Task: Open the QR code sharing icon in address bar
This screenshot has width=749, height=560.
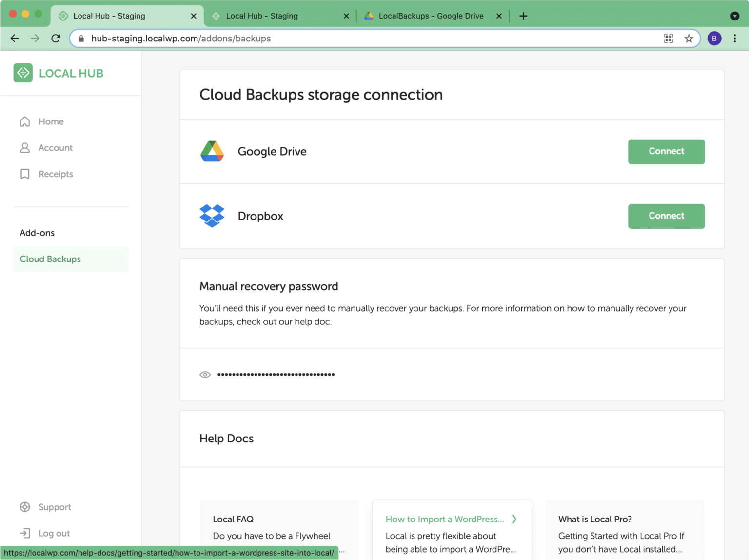Action: [x=668, y=38]
